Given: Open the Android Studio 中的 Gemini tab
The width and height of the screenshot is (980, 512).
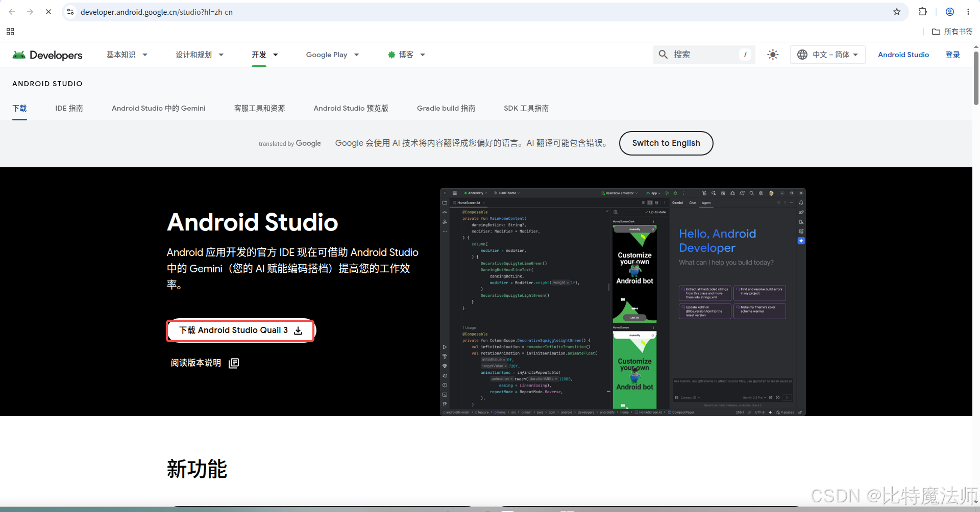Looking at the screenshot, I should tap(159, 108).
